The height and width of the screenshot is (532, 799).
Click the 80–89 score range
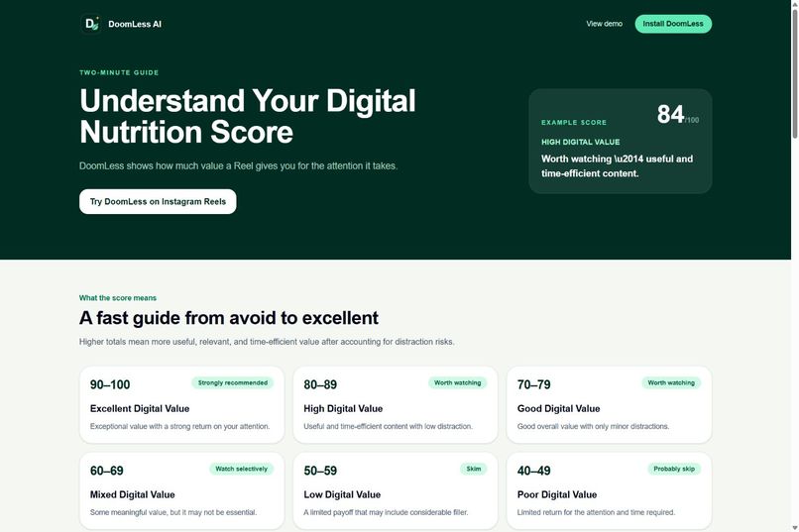[x=320, y=384]
